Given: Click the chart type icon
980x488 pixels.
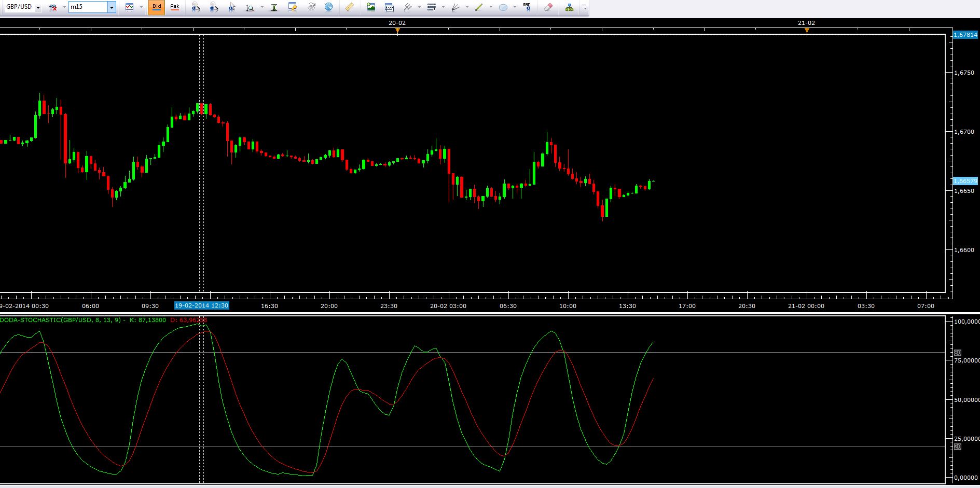Looking at the screenshot, I should pyautogui.click(x=129, y=7).
